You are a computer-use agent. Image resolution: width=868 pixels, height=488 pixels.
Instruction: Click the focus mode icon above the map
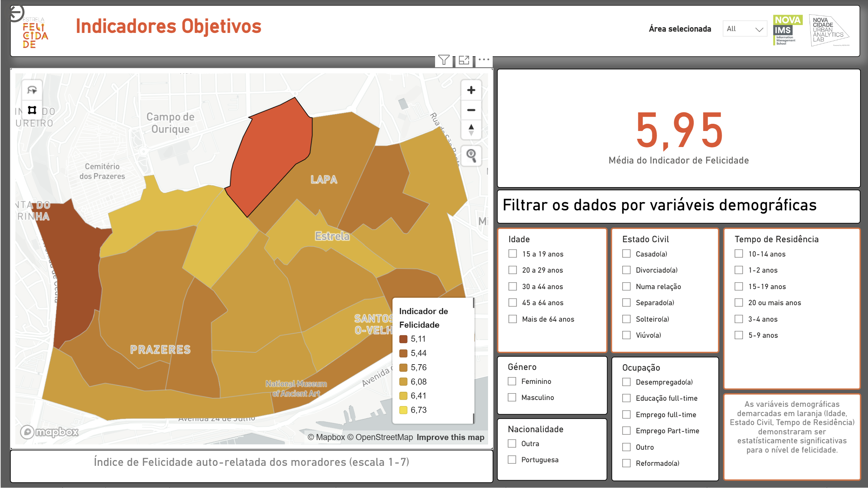[x=464, y=60]
